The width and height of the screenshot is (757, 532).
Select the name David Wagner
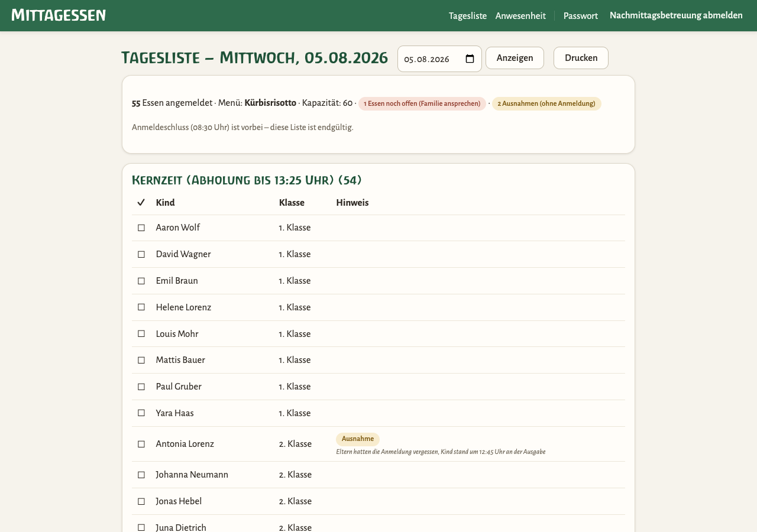click(183, 254)
